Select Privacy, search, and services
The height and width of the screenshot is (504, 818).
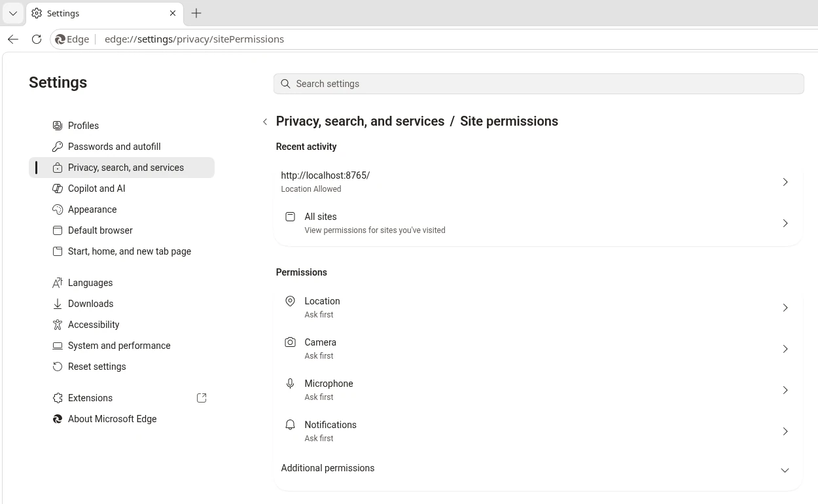tap(122, 168)
